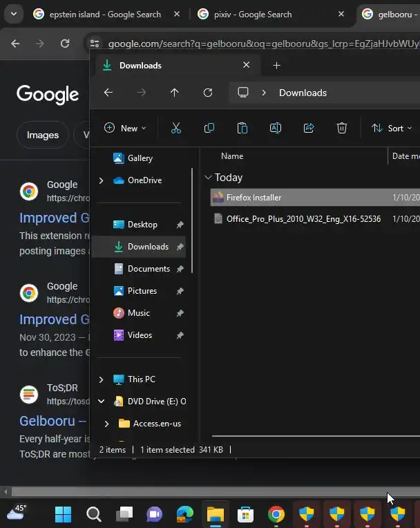The image size is (420, 528).
Task: Open Pictures in navigation pane
Action: point(135,291)
